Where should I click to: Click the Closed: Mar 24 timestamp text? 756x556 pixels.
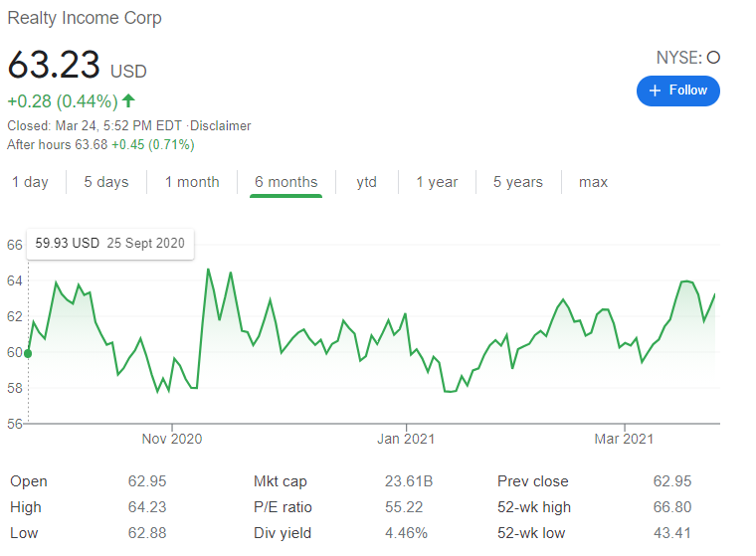point(94,126)
